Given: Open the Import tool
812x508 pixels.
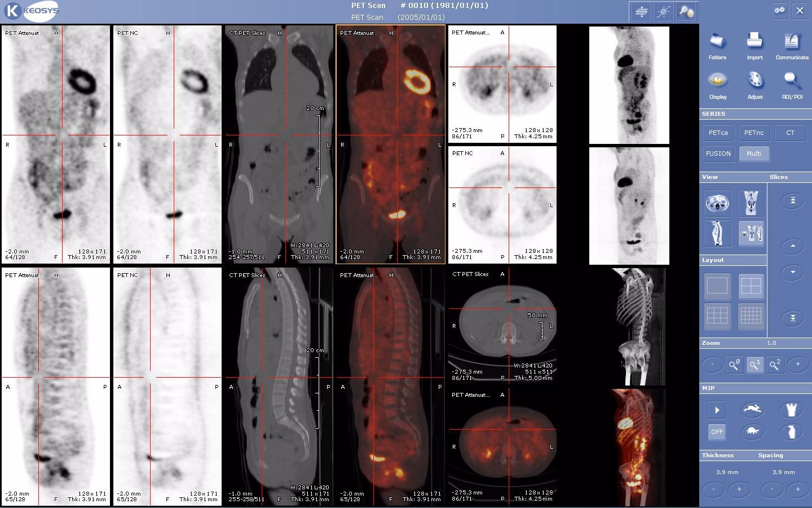Looking at the screenshot, I should (754, 45).
